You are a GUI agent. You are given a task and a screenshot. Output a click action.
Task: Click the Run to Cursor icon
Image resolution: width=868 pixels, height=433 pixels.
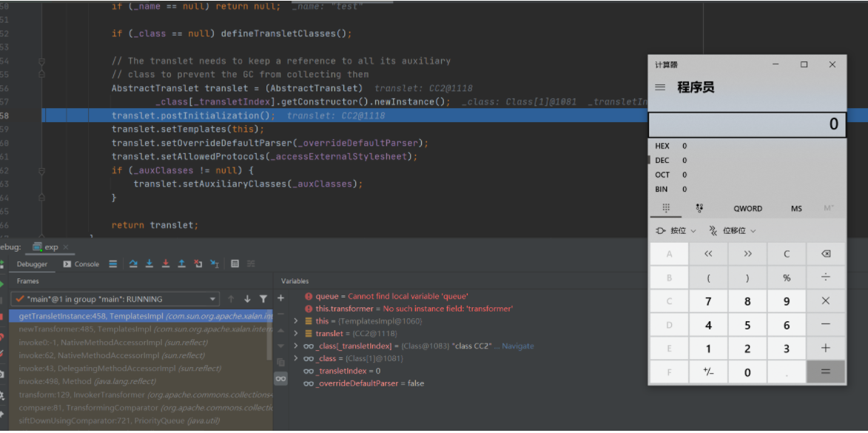point(215,264)
